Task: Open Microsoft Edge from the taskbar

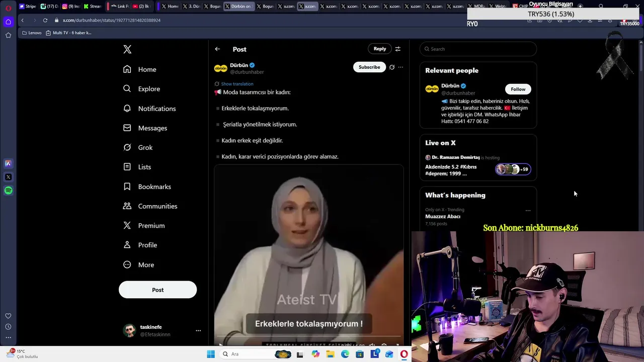Action: (x=345, y=354)
